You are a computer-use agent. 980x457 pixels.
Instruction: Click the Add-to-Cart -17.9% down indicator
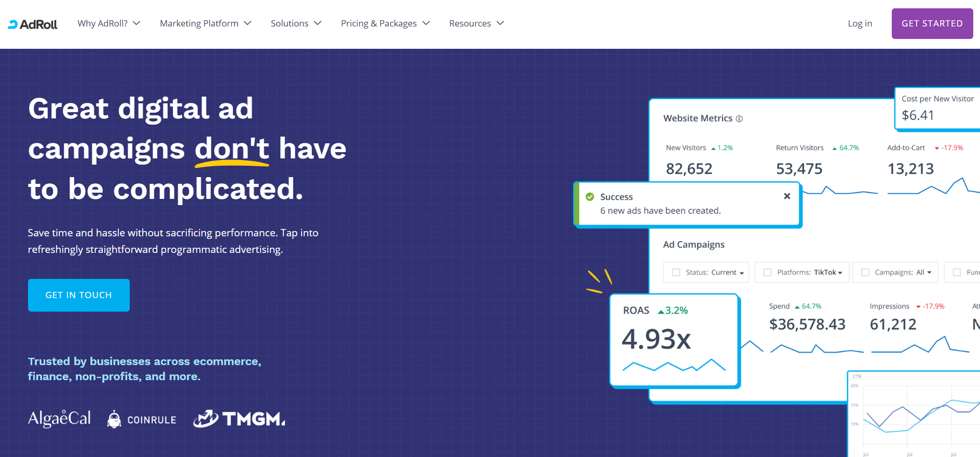click(949, 148)
